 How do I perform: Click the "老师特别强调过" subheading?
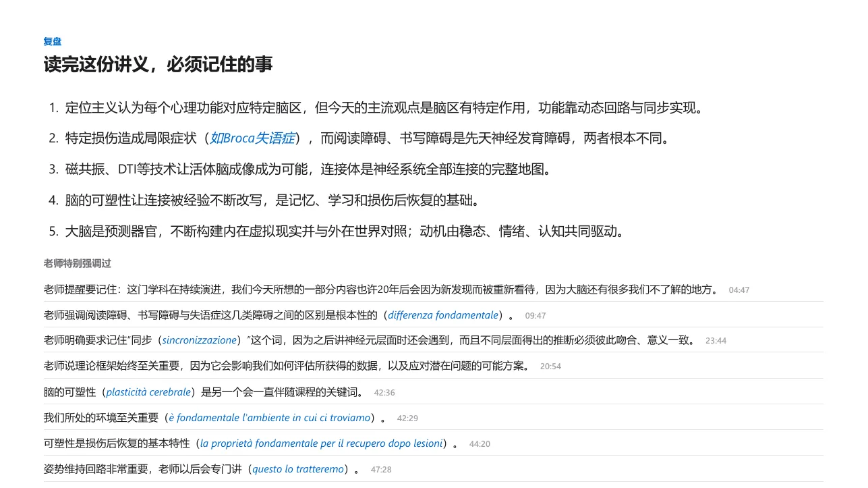point(78,264)
